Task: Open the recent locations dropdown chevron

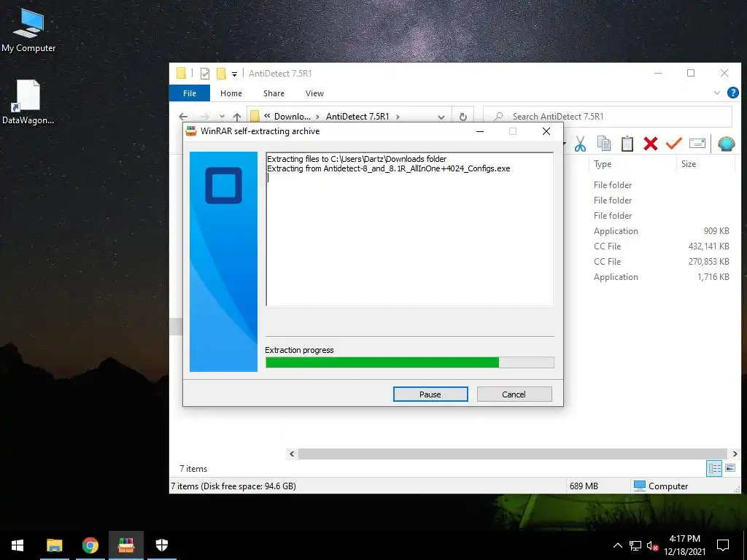Action: [x=222, y=117]
